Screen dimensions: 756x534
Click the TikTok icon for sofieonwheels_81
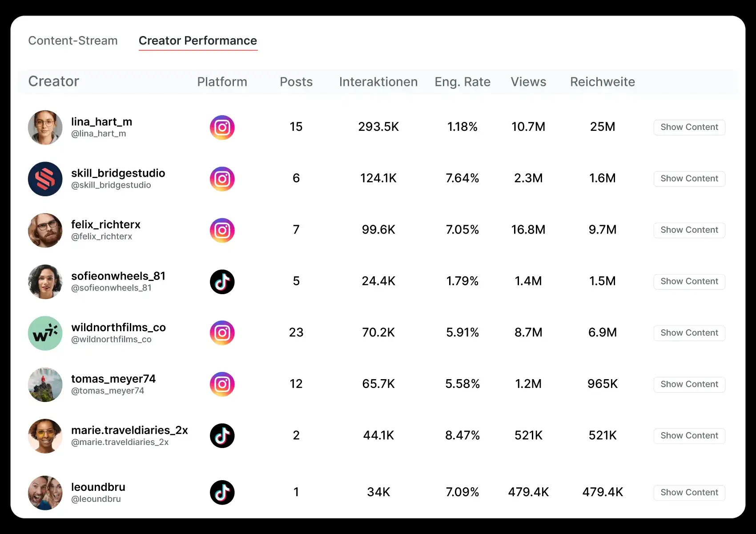(222, 282)
